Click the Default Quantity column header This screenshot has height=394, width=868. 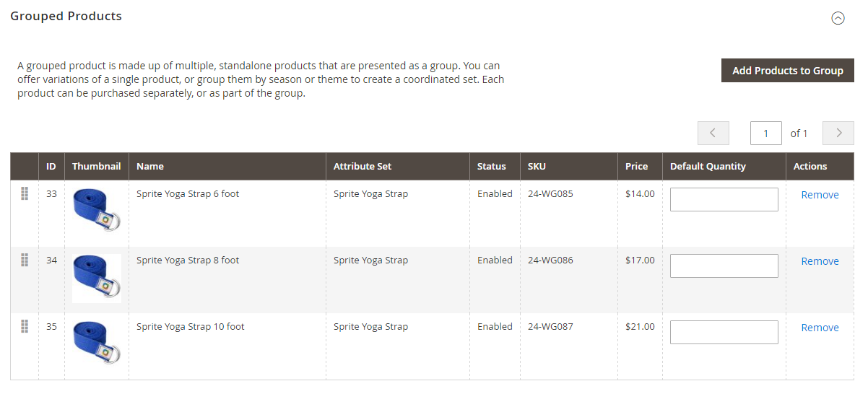click(x=708, y=166)
